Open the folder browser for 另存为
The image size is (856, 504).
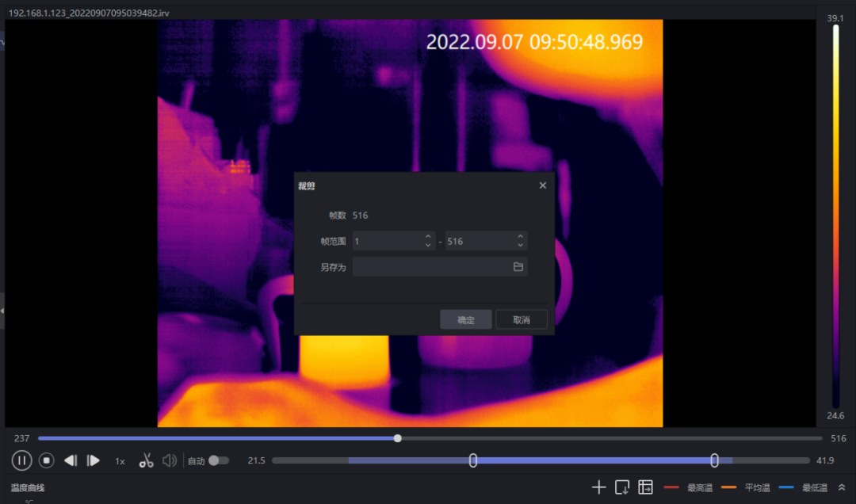point(519,267)
